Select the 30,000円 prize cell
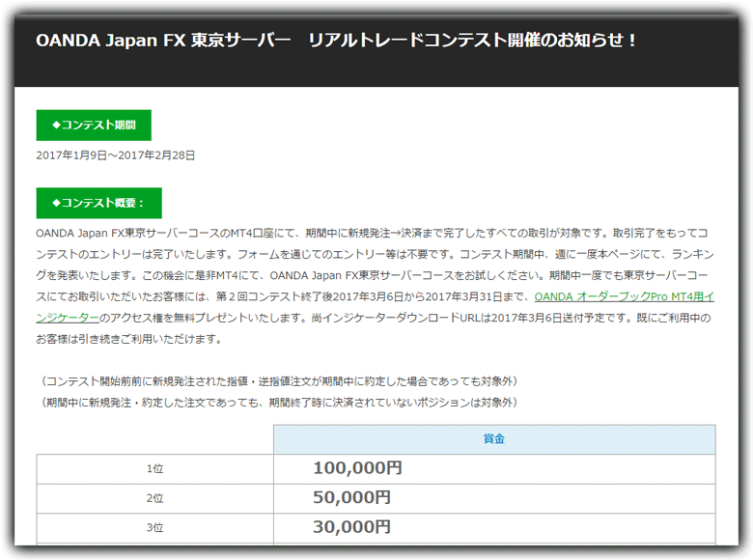Viewport: 753px width, 560px height. pyautogui.click(x=351, y=528)
